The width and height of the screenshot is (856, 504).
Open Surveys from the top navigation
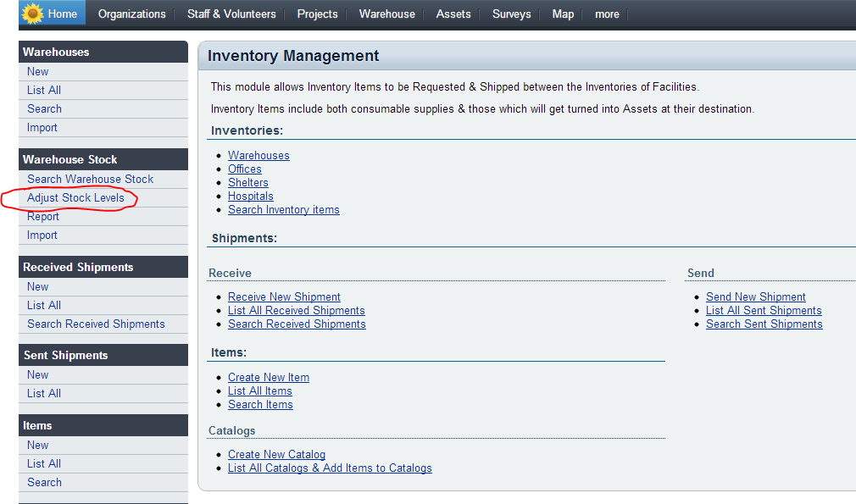point(511,14)
